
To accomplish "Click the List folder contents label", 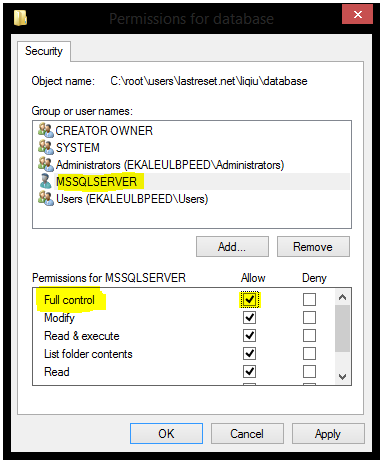I will pos(88,354).
